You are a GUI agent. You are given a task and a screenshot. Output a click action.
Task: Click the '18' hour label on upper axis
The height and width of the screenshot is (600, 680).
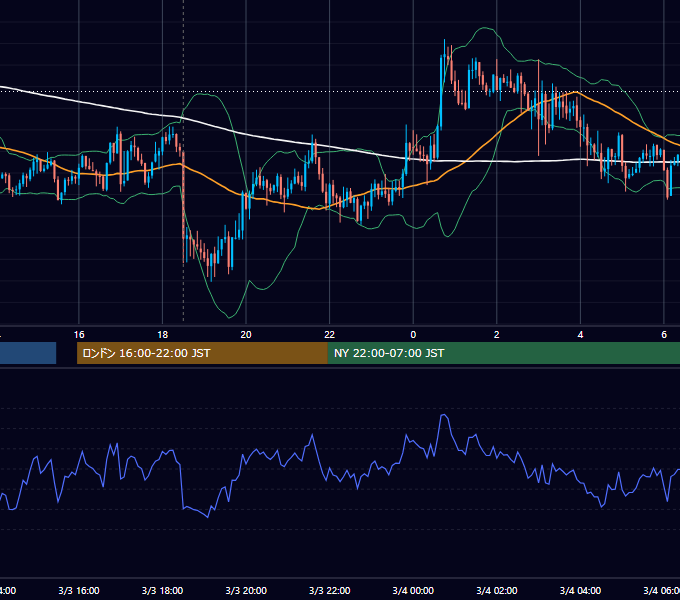(162, 335)
